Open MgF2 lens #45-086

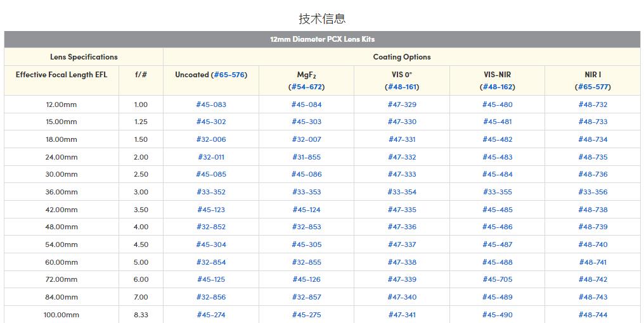tap(306, 174)
